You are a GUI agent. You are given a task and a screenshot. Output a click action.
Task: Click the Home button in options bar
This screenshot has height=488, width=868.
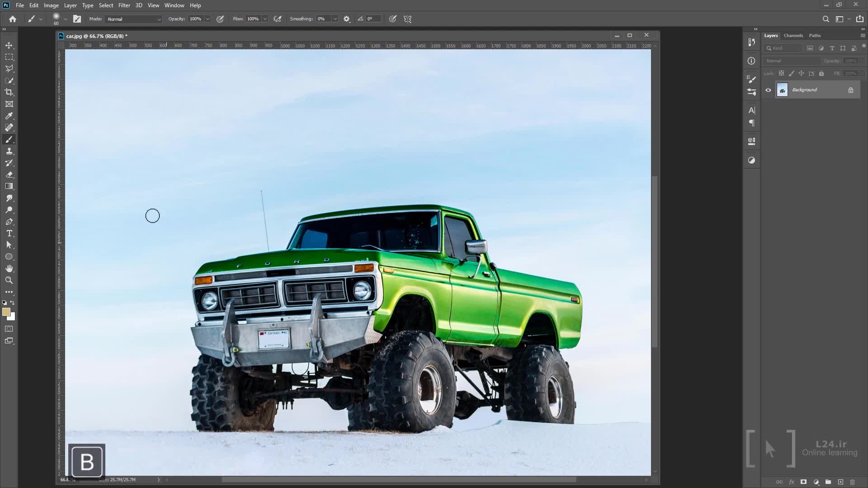(13, 19)
